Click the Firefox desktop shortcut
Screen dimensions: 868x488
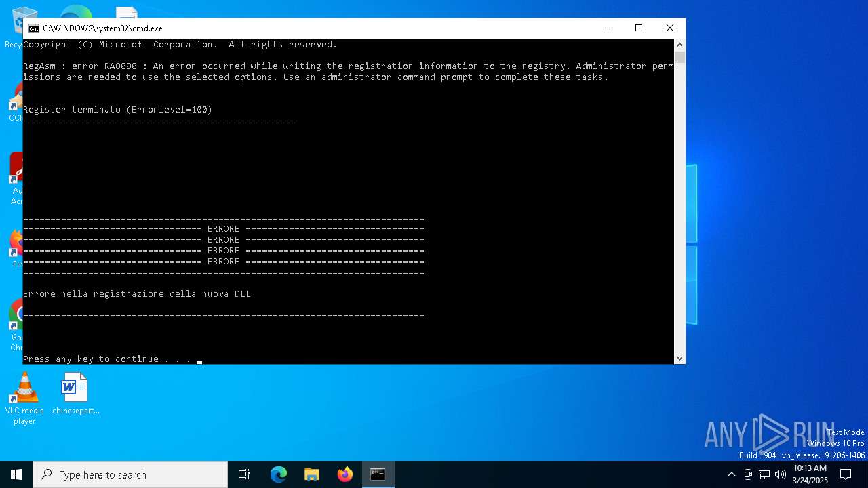point(15,247)
